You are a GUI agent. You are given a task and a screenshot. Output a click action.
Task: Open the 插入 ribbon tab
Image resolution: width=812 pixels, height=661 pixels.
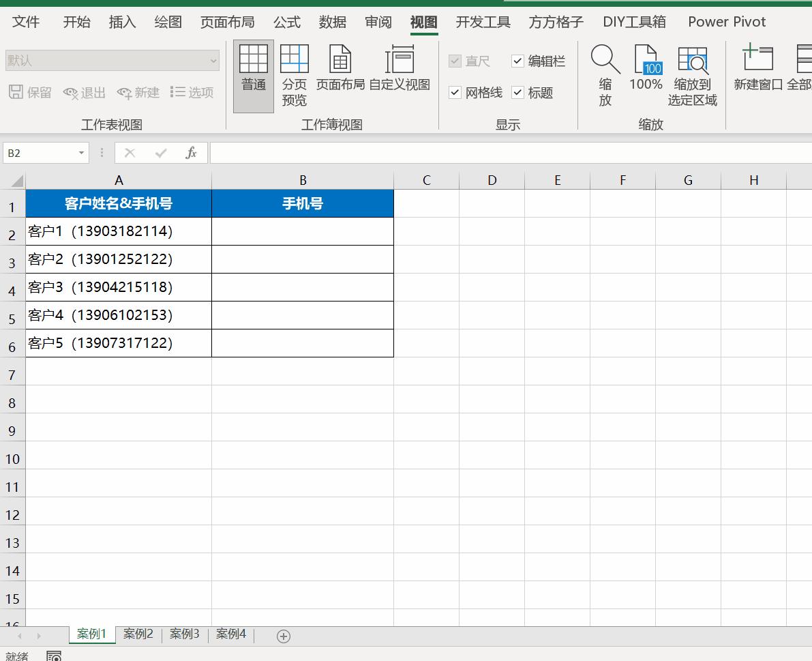122,22
